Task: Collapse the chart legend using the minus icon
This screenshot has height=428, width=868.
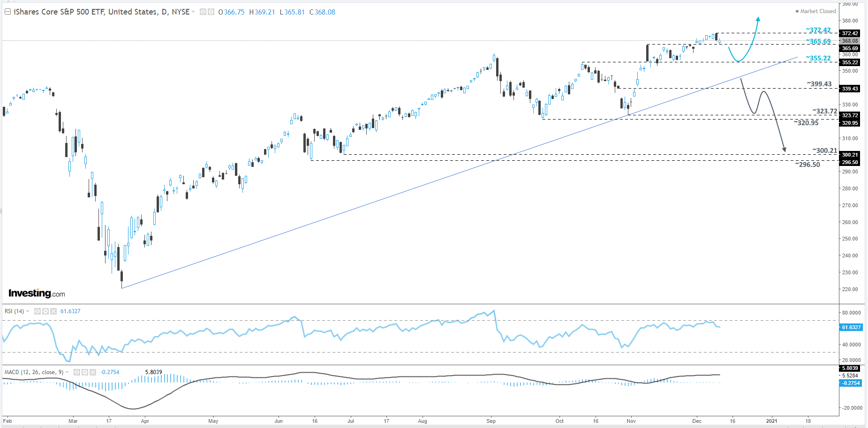Action: pos(7,12)
